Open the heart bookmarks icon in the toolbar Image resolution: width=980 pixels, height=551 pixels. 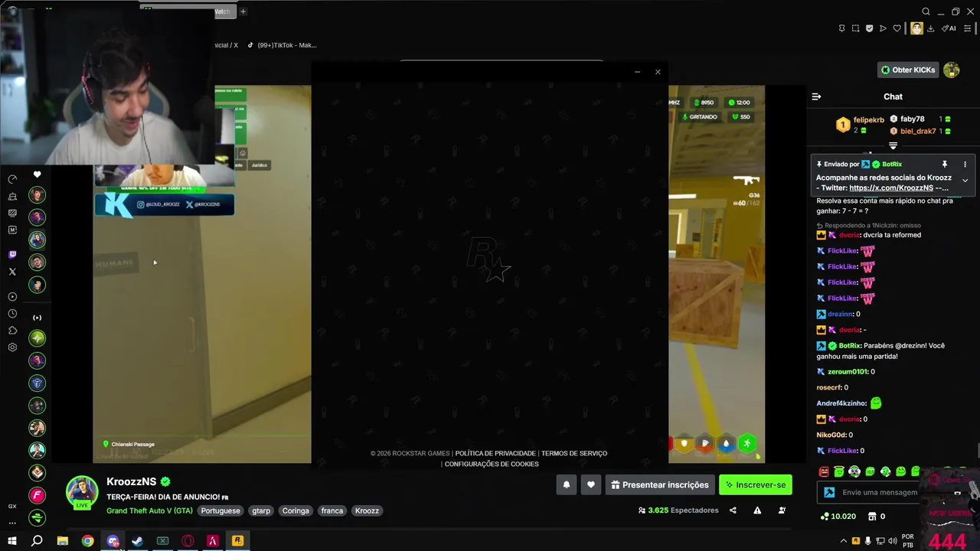tap(897, 28)
